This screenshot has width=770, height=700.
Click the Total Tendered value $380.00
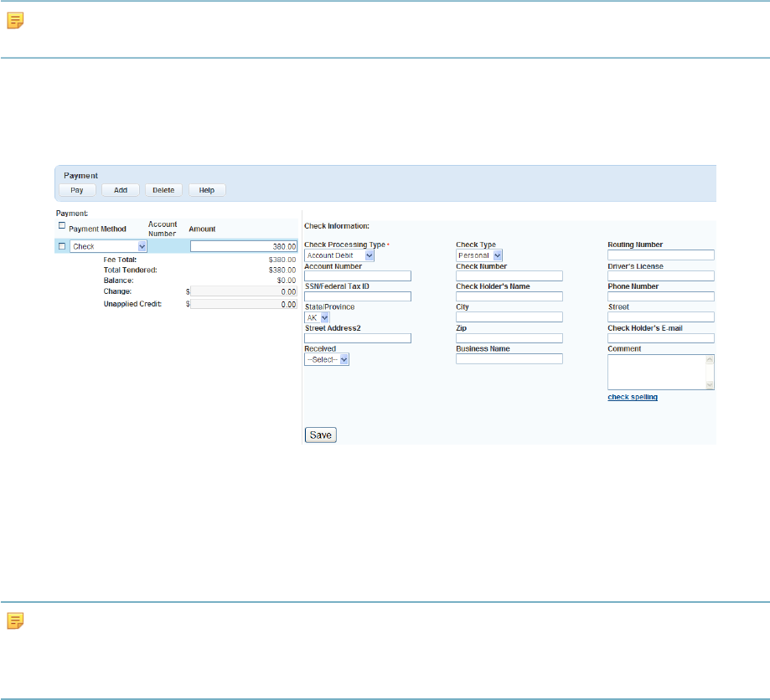282,270
